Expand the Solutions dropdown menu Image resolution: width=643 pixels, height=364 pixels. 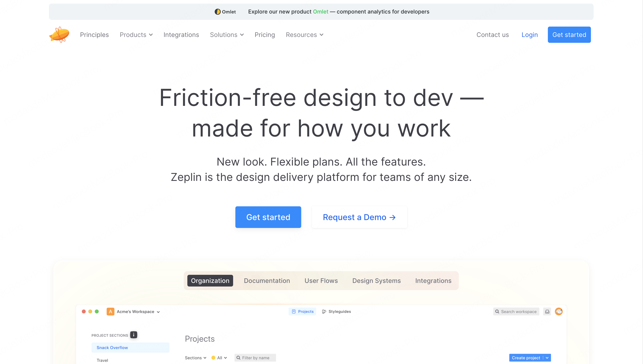click(227, 35)
